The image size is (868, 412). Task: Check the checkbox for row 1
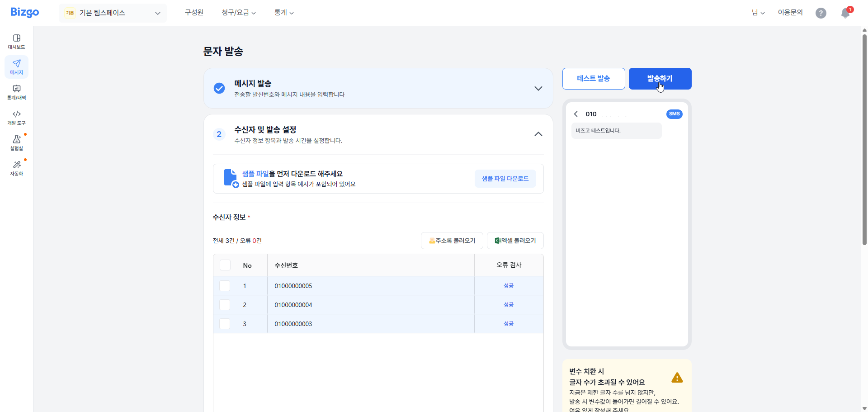(225, 285)
